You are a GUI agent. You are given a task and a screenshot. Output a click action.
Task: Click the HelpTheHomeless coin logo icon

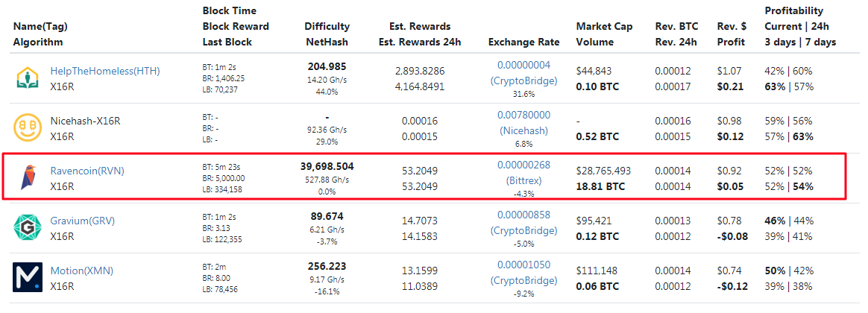tap(28, 78)
